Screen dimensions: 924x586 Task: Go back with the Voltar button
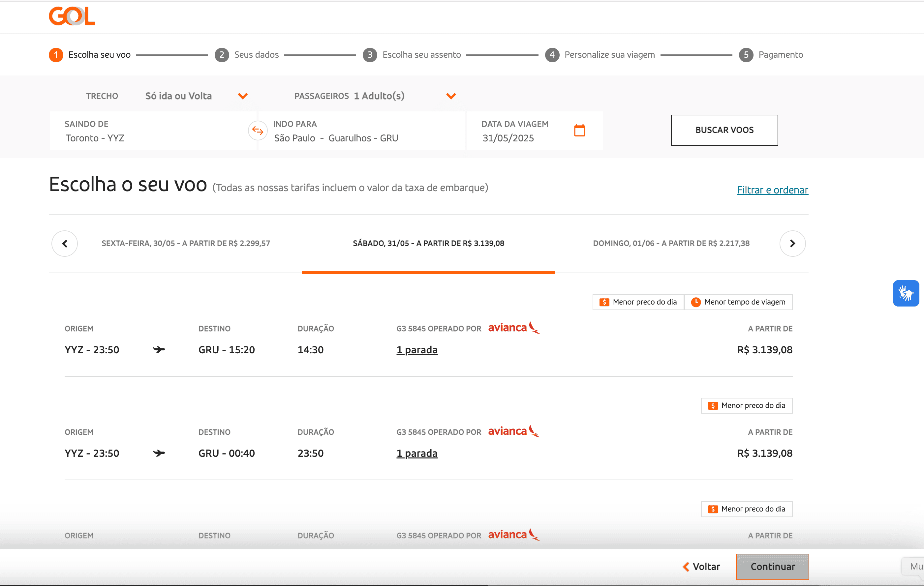pyautogui.click(x=701, y=567)
